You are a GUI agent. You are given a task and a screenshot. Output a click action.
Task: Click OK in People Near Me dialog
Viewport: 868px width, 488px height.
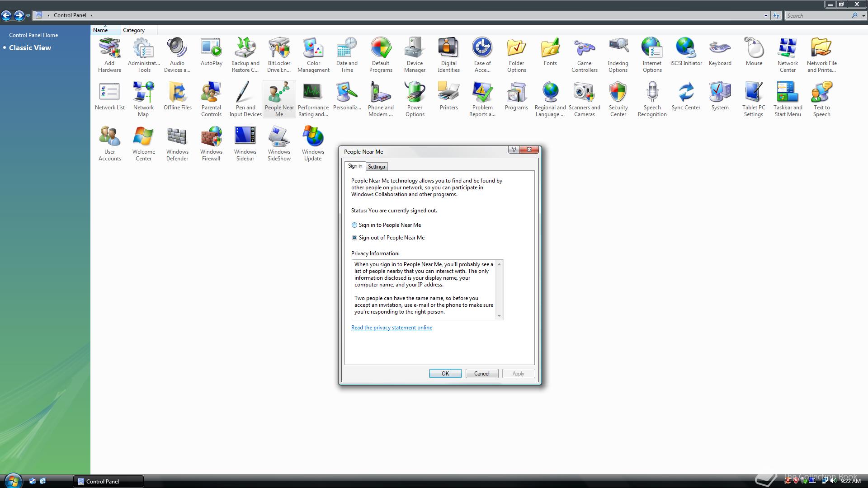[445, 374]
